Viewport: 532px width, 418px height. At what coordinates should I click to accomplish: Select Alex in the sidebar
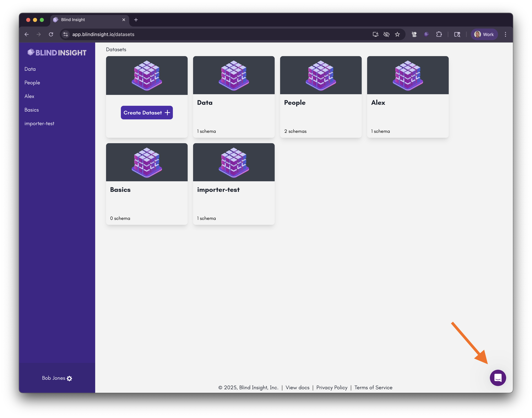pyautogui.click(x=29, y=96)
